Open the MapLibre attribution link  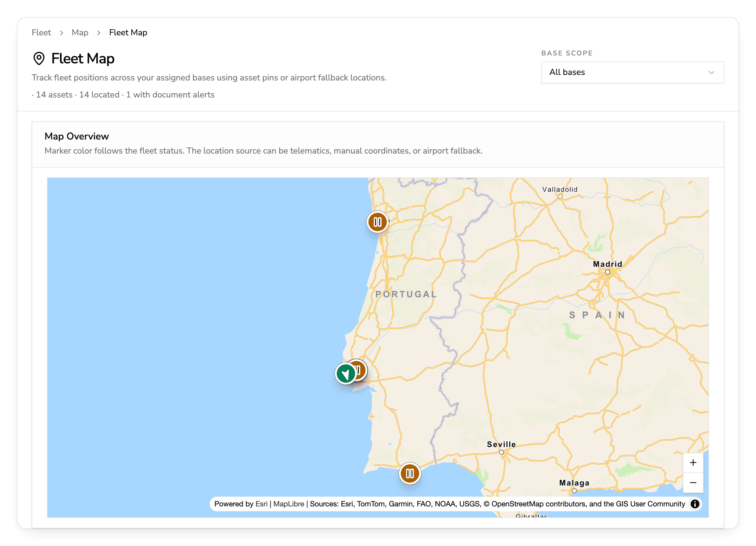pos(289,504)
